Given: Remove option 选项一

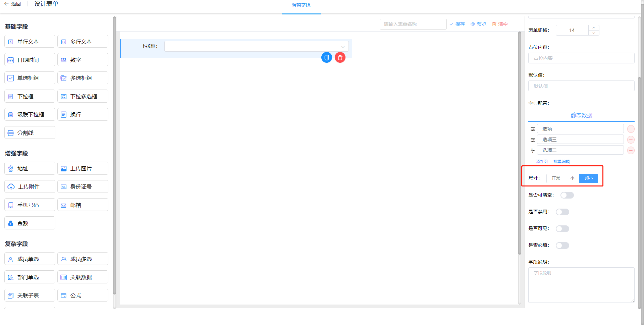Looking at the screenshot, I should click(631, 129).
